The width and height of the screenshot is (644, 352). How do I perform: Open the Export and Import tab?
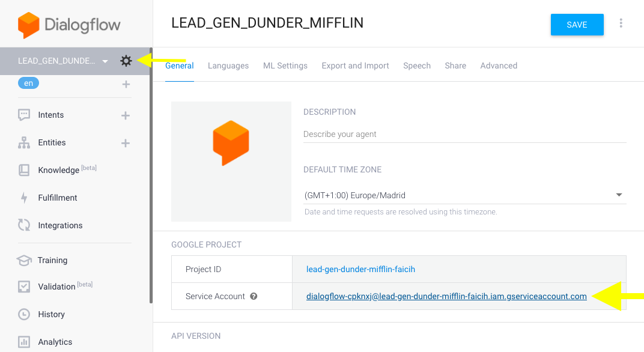click(x=355, y=65)
